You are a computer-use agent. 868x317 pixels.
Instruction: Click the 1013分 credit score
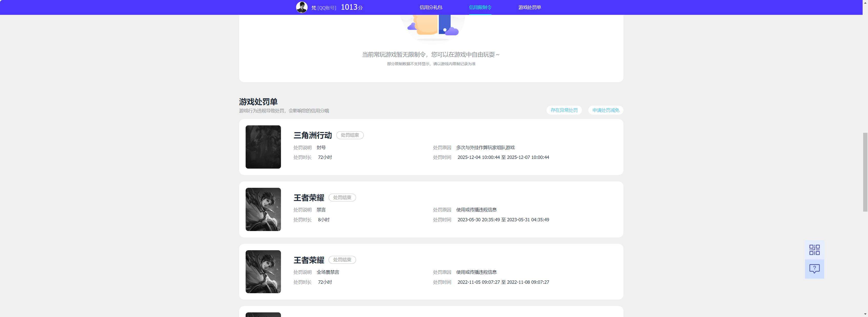352,7
